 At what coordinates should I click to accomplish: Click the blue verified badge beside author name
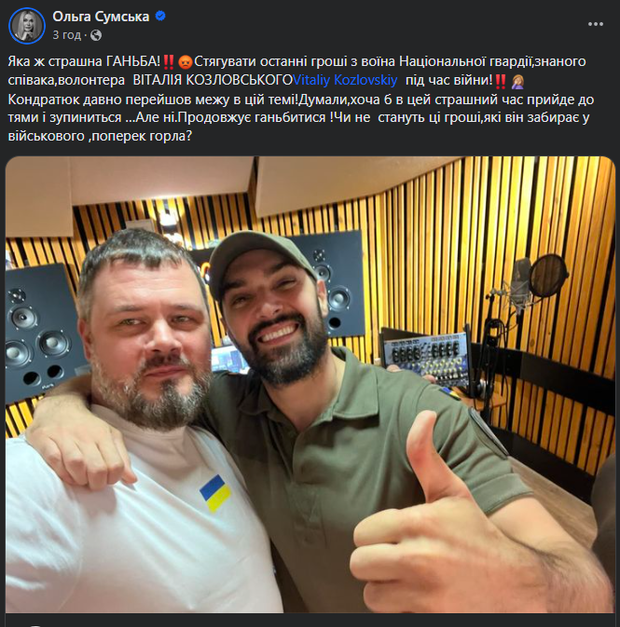pyautogui.click(x=160, y=16)
